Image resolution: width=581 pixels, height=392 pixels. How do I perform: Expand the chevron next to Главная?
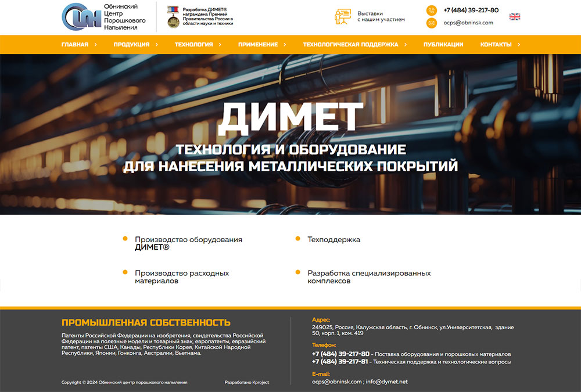96,45
